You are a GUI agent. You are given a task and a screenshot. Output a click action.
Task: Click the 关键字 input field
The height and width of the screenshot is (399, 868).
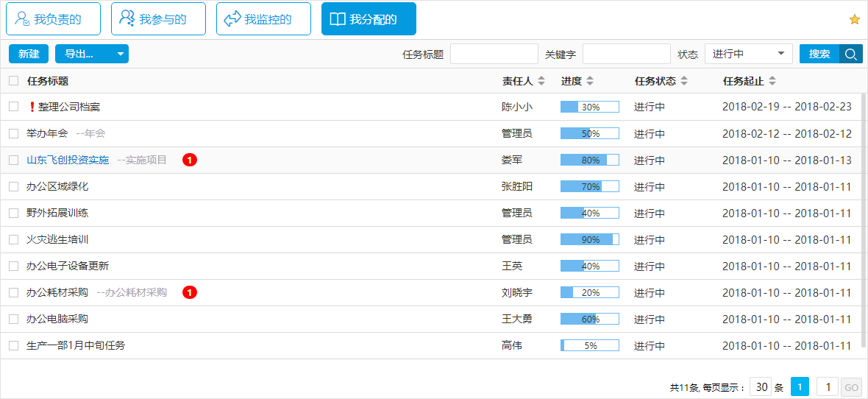[626, 54]
